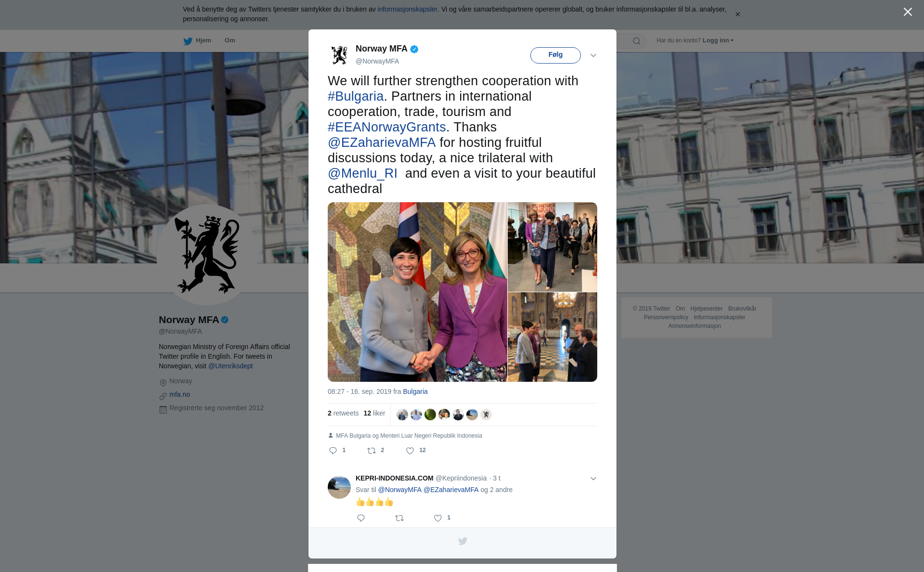Open the large handshake photo
This screenshot has height=572, width=924.
point(417,292)
